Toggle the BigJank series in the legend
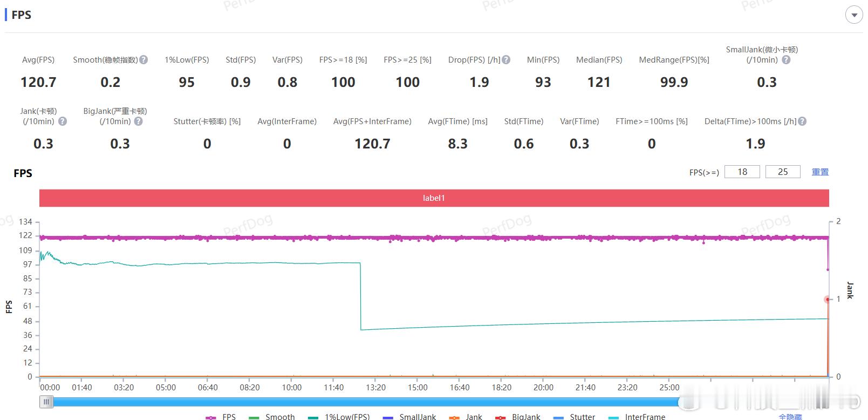 518,417
